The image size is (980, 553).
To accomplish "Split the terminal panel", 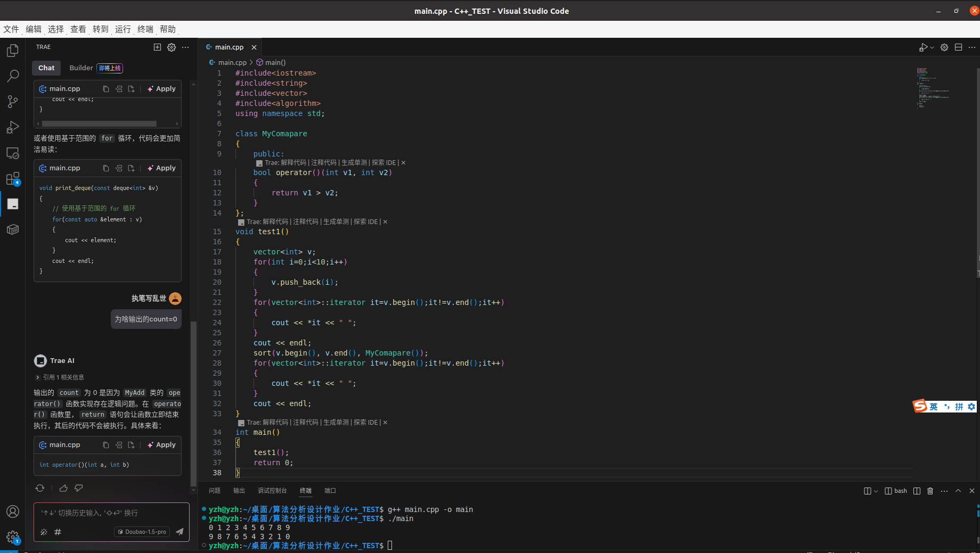I will coord(917,491).
